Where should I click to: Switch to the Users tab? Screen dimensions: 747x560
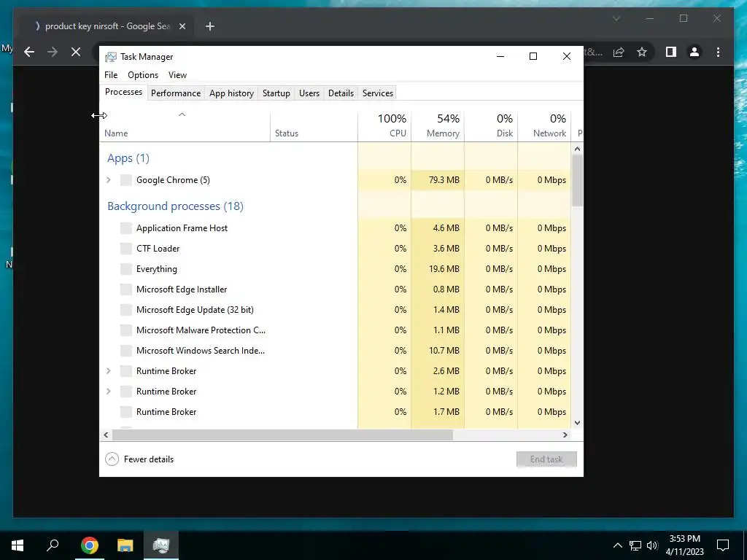[309, 93]
